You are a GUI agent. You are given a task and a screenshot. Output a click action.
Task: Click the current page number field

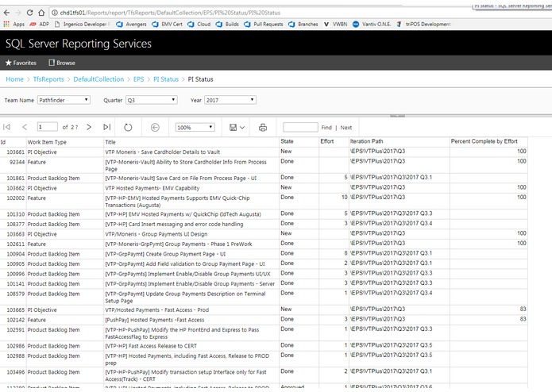[47, 127]
